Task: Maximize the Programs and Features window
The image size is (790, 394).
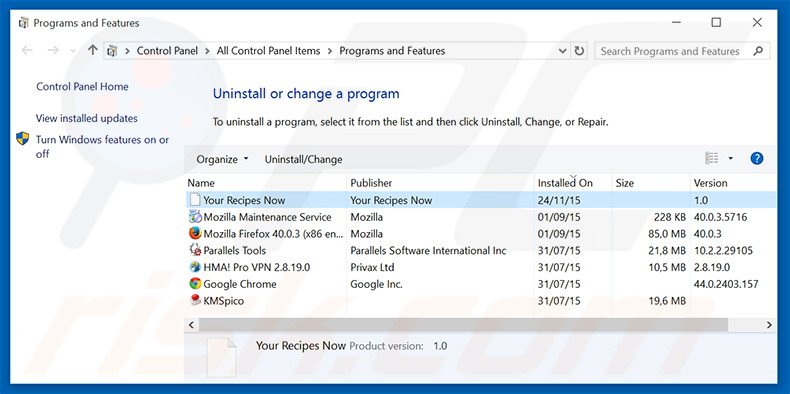Action: tap(716, 22)
